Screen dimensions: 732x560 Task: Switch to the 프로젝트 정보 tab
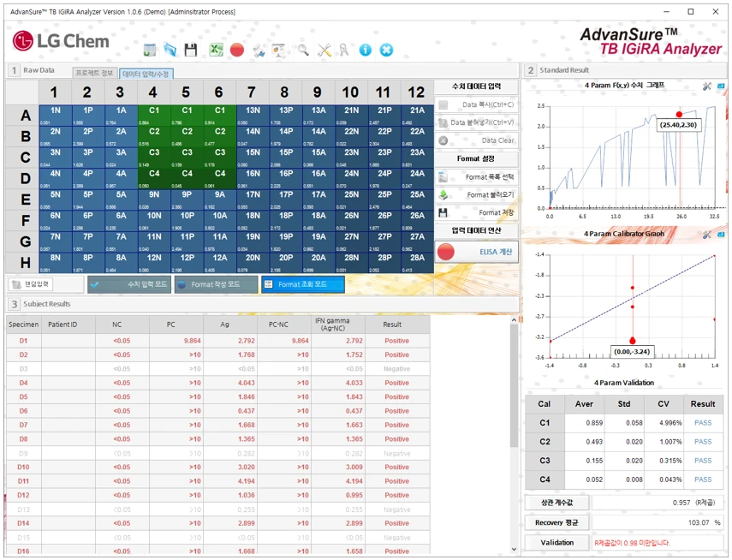tap(94, 74)
